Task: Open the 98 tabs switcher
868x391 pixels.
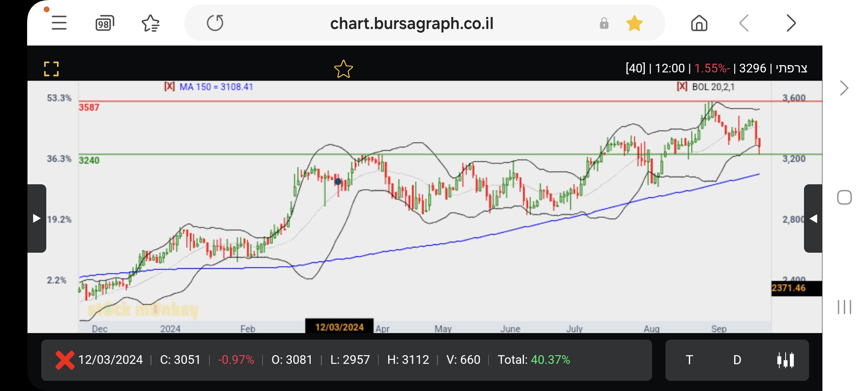Action: click(x=105, y=24)
